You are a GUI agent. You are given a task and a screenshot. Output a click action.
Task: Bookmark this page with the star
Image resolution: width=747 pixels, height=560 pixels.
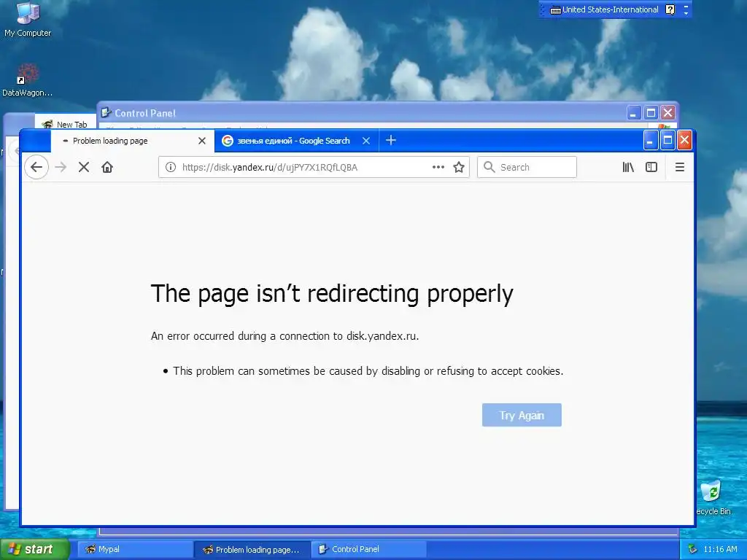459,167
